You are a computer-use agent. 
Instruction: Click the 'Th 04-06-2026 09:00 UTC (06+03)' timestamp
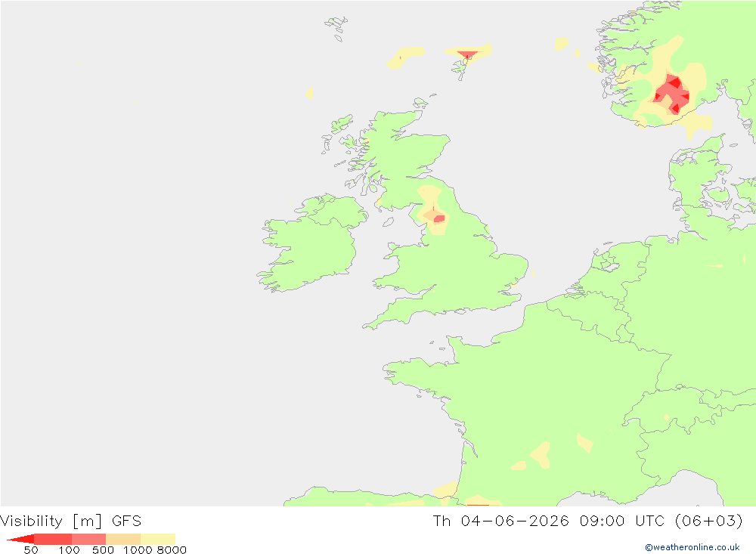pyautogui.click(x=587, y=522)
